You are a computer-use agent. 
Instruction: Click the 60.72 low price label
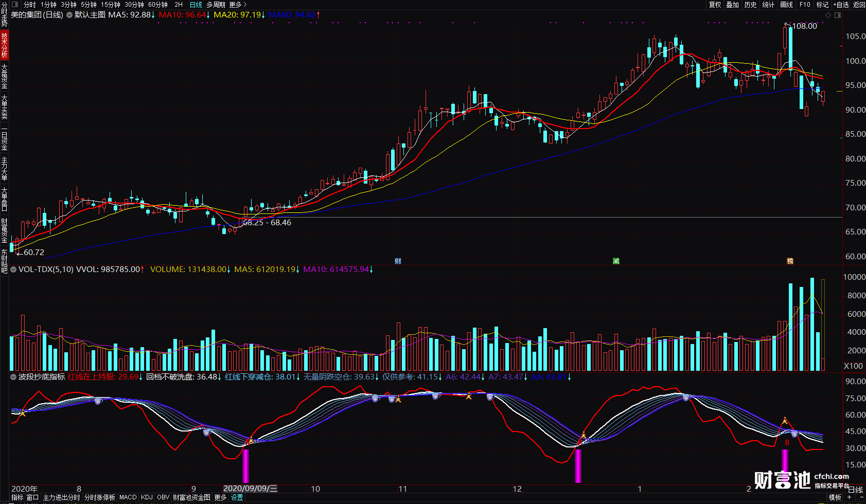tap(34, 253)
